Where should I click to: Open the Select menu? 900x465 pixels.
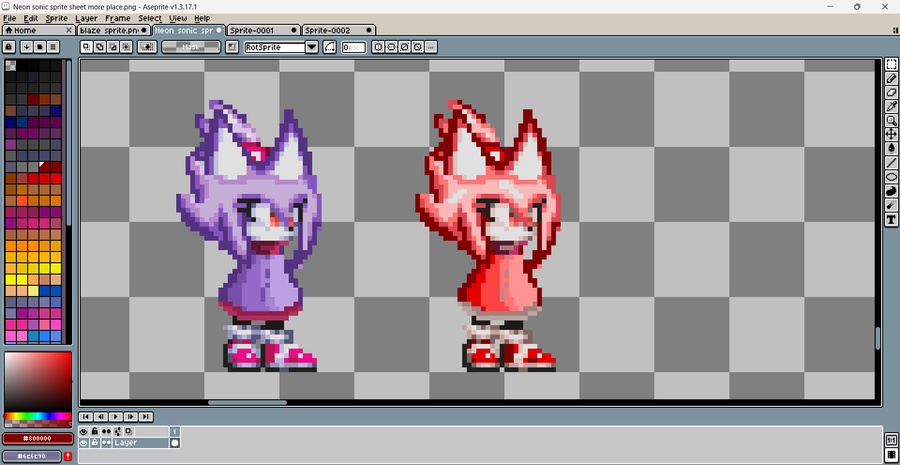[150, 18]
